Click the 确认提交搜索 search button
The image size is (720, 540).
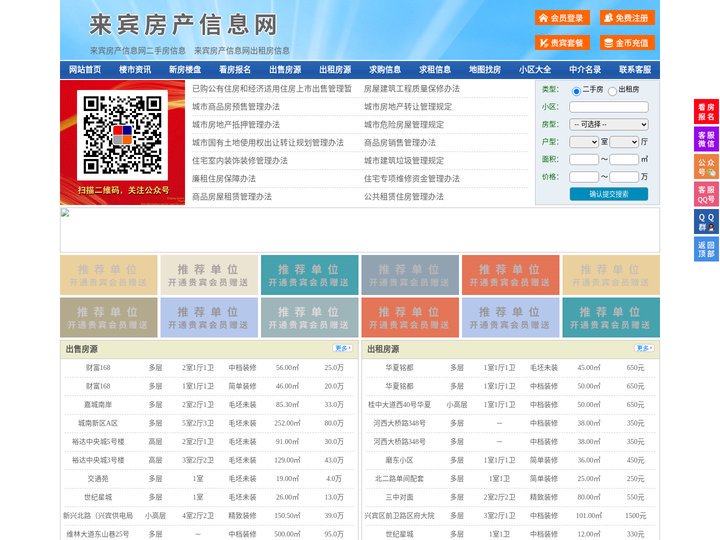click(609, 194)
